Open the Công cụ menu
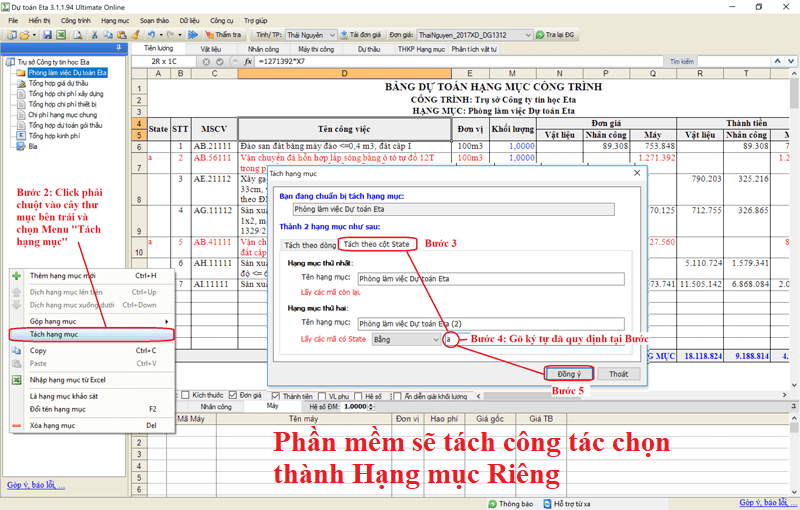This screenshot has height=510, width=800. tap(221, 20)
